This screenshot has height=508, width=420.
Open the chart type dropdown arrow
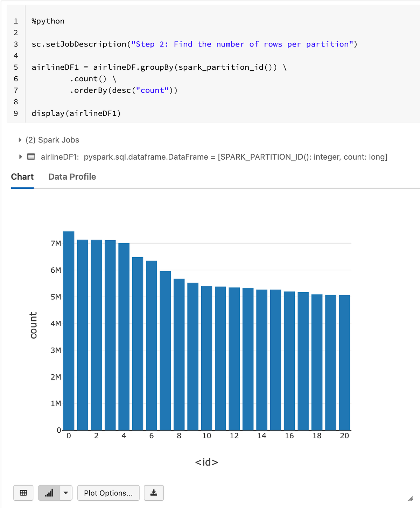[65, 493]
